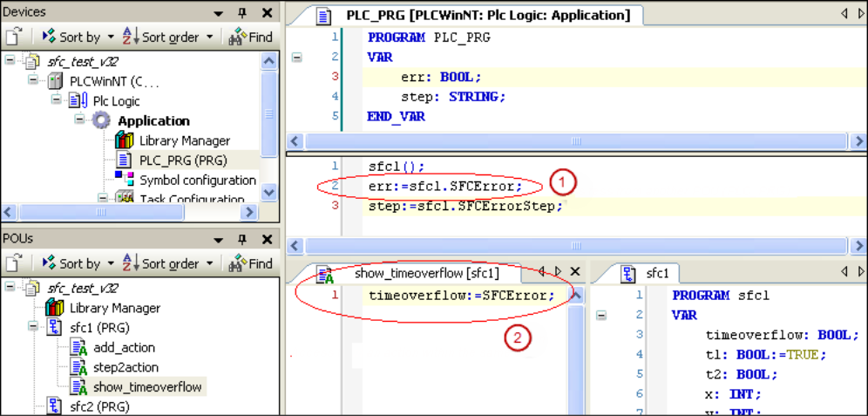Image resolution: width=868 pixels, height=416 pixels.
Task: Click the new item icon in POUs toolbar
Action: (15, 263)
